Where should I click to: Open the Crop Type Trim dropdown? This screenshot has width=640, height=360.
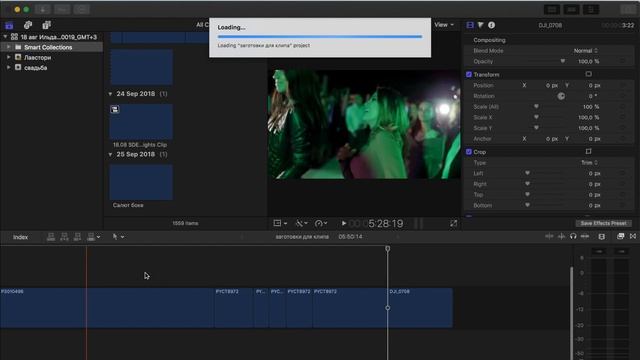[589, 162]
